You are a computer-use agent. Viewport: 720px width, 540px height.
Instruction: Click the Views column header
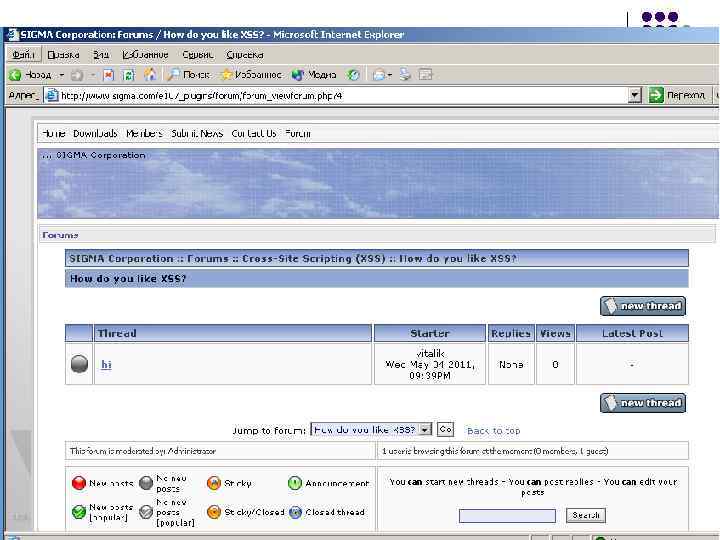pos(555,333)
